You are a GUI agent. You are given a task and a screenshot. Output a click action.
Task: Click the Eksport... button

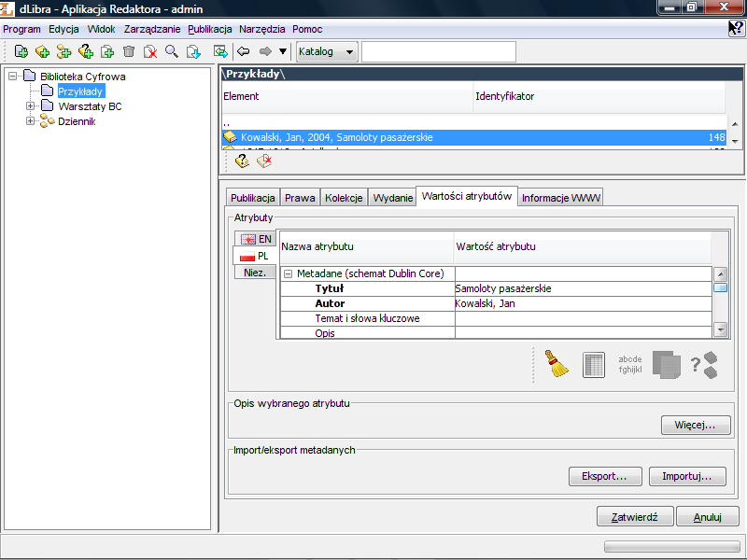[605, 476]
